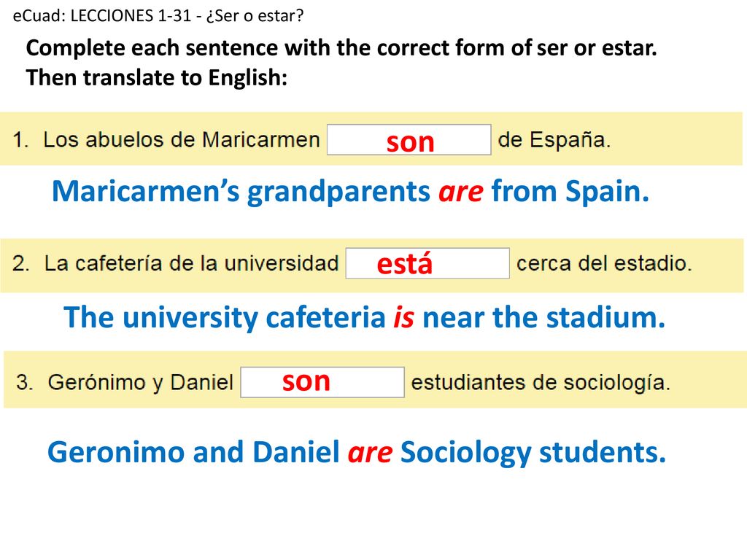This screenshot has width=747, height=560.
Task: Click 'The university cafeteria' translation text
Action: click(x=225, y=318)
